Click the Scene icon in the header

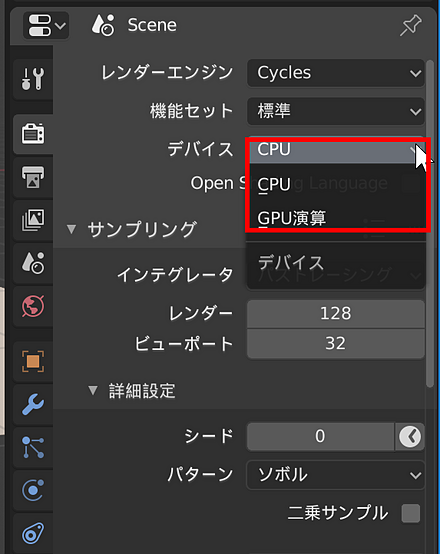click(103, 25)
